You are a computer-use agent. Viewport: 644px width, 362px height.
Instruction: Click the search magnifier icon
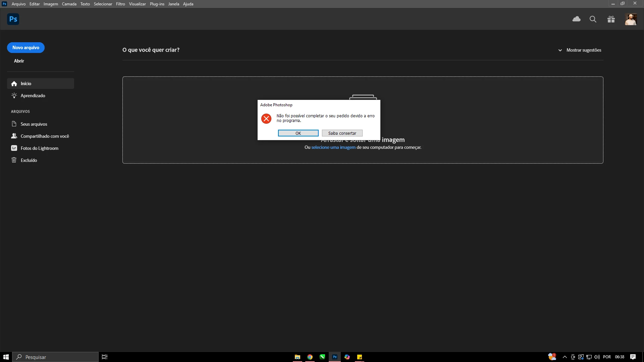(593, 19)
